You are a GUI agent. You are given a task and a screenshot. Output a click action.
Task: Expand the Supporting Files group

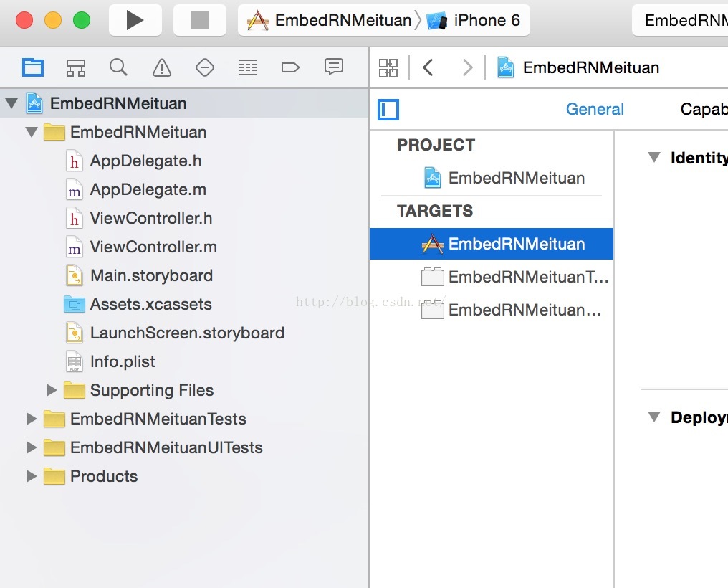click(x=52, y=390)
